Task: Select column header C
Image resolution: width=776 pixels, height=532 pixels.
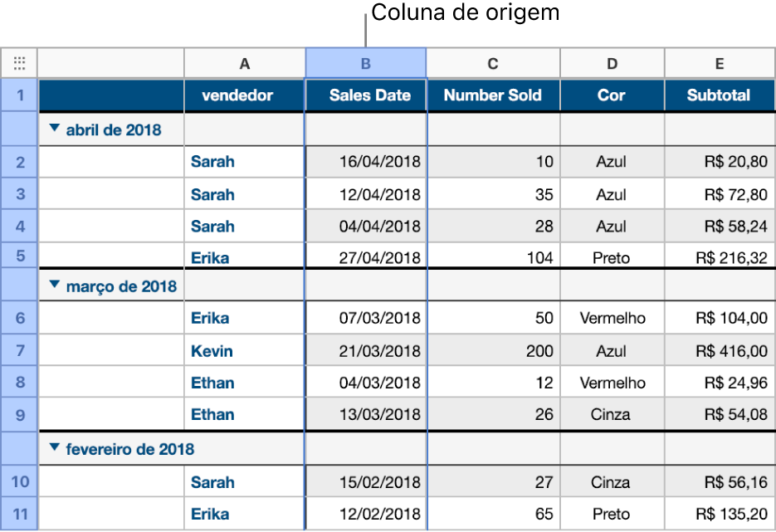Action: point(492,62)
